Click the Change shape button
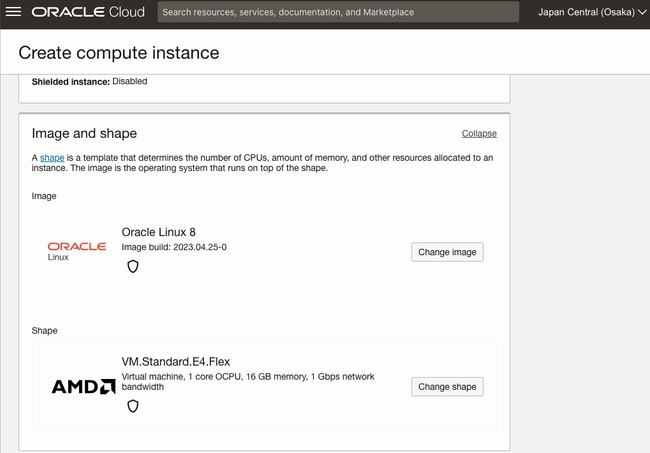 pyautogui.click(x=447, y=387)
